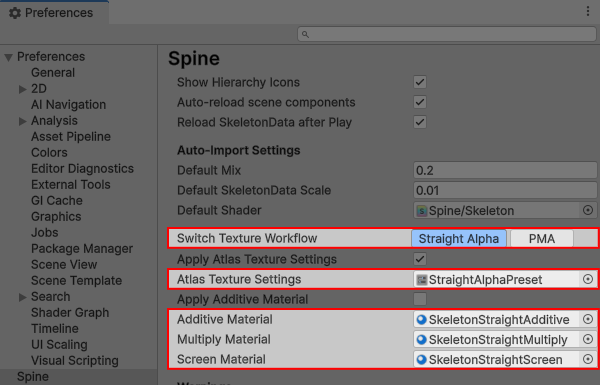
Task: Click the Switch Texture Workflow label
Action: pos(247,238)
